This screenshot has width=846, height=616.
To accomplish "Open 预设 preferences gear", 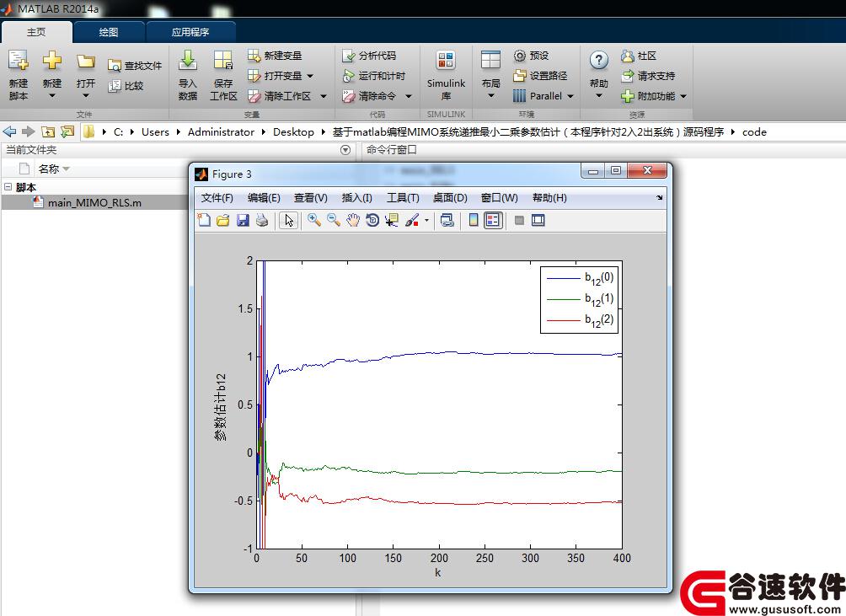I will [532, 56].
